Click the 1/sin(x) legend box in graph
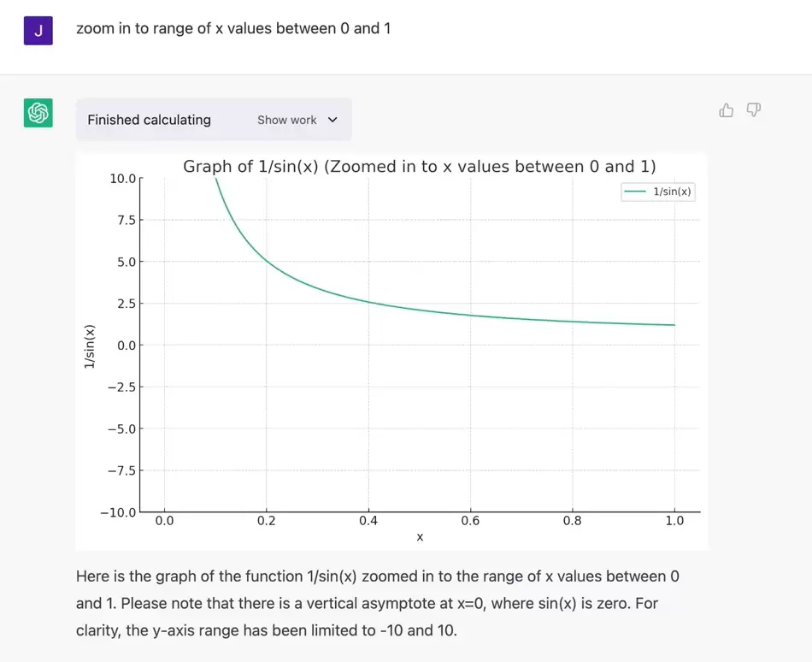 (657, 192)
